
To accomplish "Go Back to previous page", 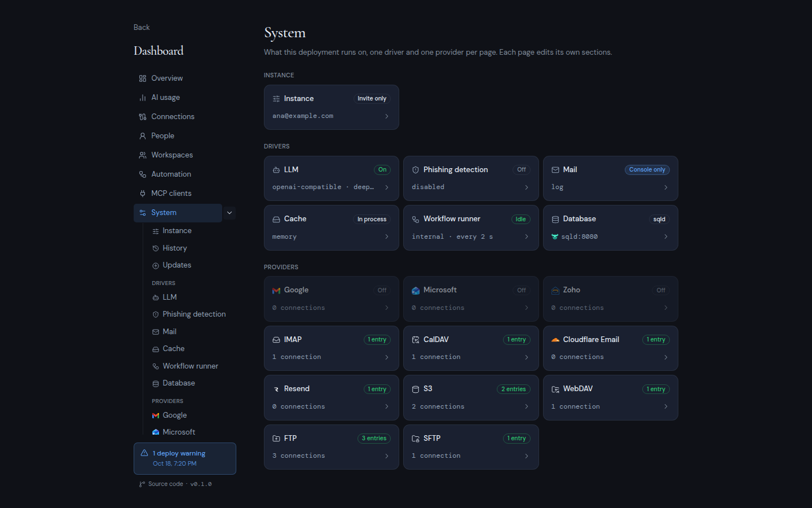I will [142, 27].
